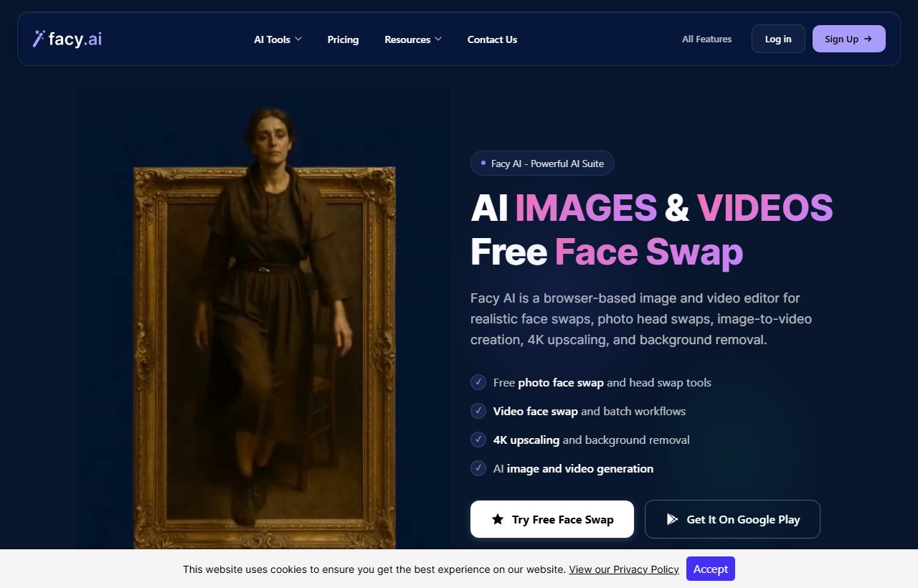
Task: Click '4K upscaling and background removal' text
Action: [x=592, y=440]
